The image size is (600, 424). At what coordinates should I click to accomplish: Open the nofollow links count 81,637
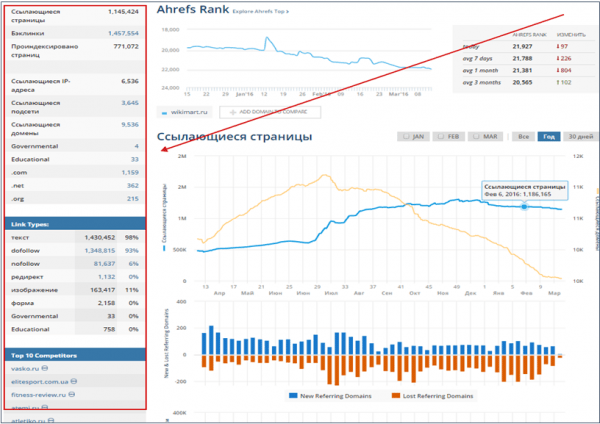104,264
